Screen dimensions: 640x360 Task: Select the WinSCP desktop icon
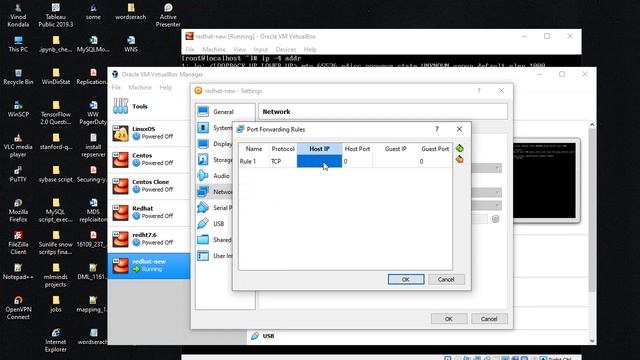click(x=18, y=109)
